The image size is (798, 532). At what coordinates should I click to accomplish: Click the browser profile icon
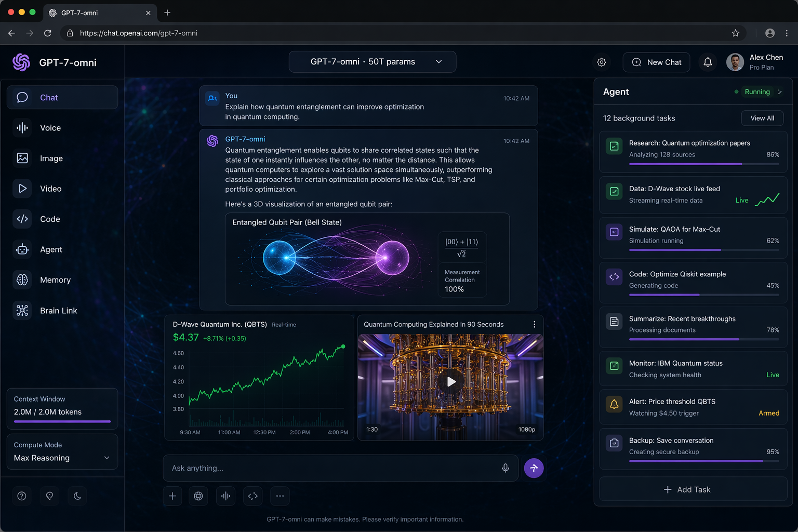coord(770,33)
